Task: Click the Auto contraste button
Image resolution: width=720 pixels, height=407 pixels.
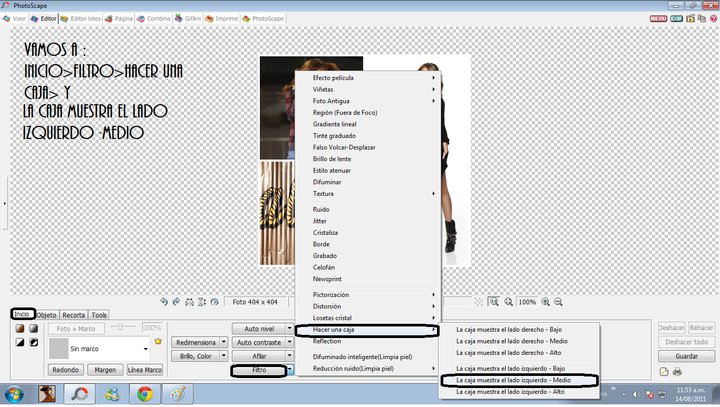Action: click(x=259, y=342)
